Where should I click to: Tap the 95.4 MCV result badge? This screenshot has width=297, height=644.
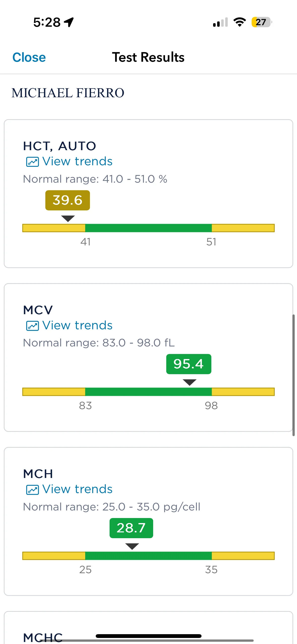(x=189, y=364)
